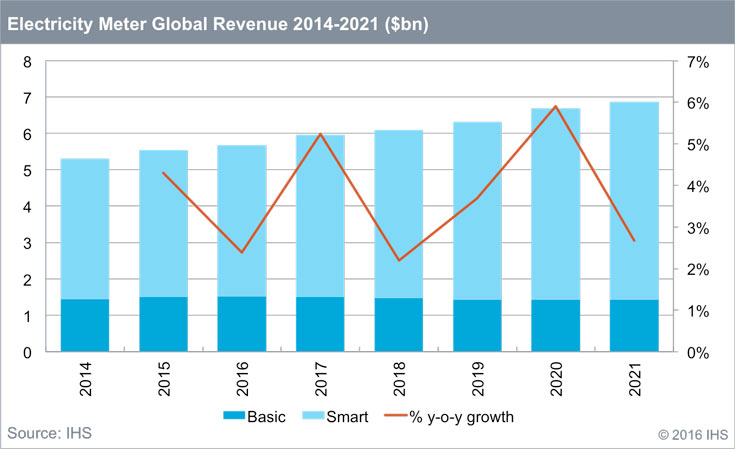This screenshot has width=735, height=449.
Task: Select the Basic segment of 2014 bar
Action: point(84,326)
